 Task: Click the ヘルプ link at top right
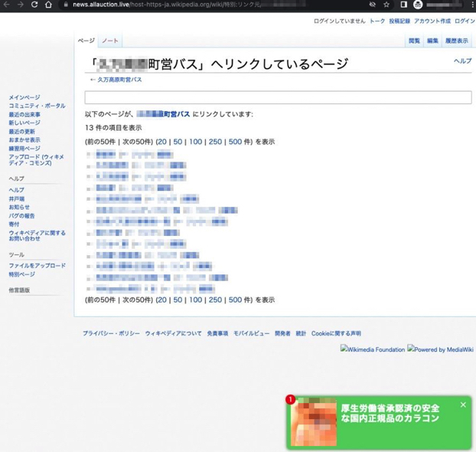point(462,61)
